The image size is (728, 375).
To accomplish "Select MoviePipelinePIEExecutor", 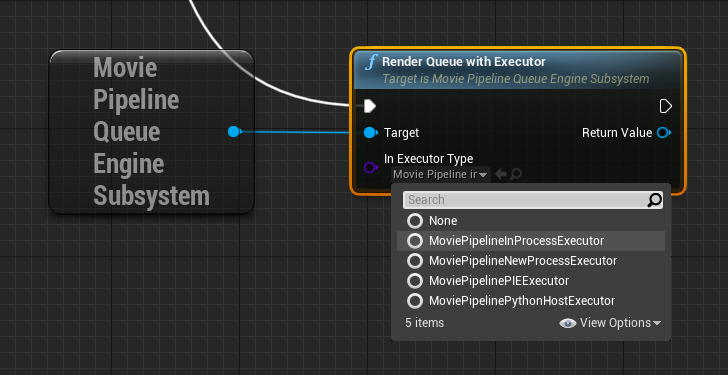I will coord(531,281).
